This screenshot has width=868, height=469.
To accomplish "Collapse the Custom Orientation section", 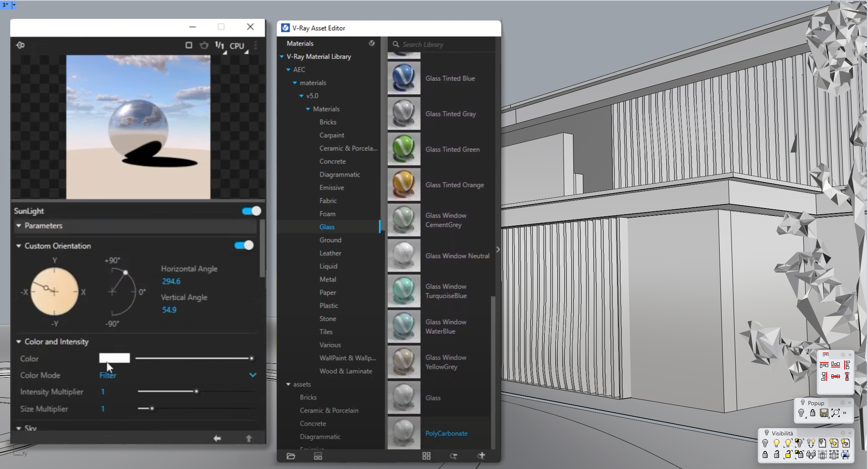I will pyautogui.click(x=18, y=246).
